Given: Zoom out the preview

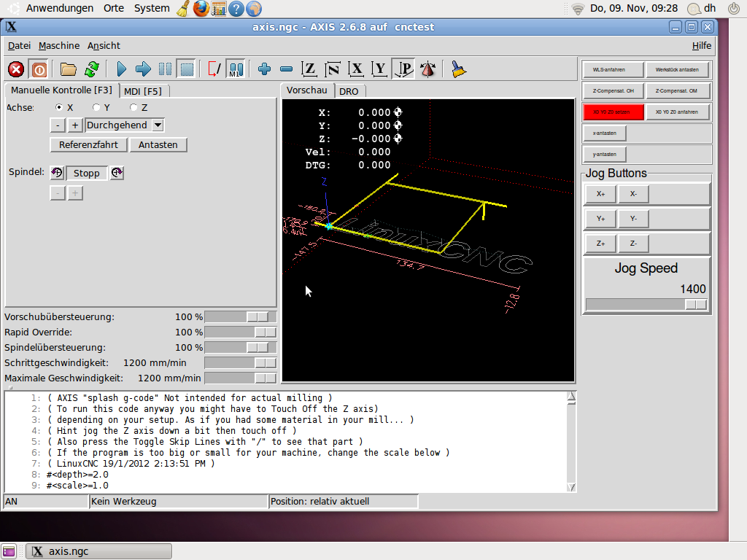Looking at the screenshot, I should coord(286,69).
